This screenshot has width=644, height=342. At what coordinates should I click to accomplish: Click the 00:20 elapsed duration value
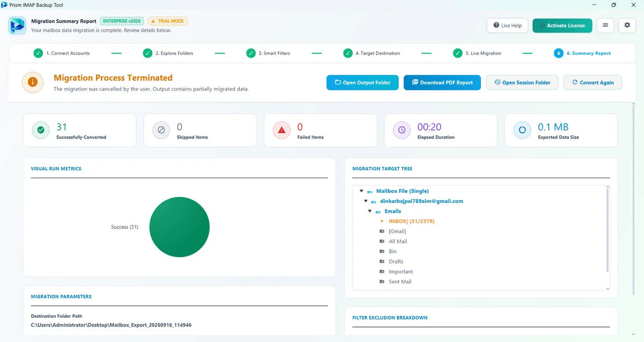[429, 127]
